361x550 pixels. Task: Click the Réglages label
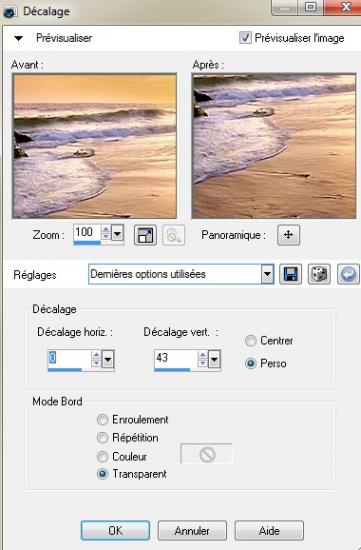click(x=35, y=275)
